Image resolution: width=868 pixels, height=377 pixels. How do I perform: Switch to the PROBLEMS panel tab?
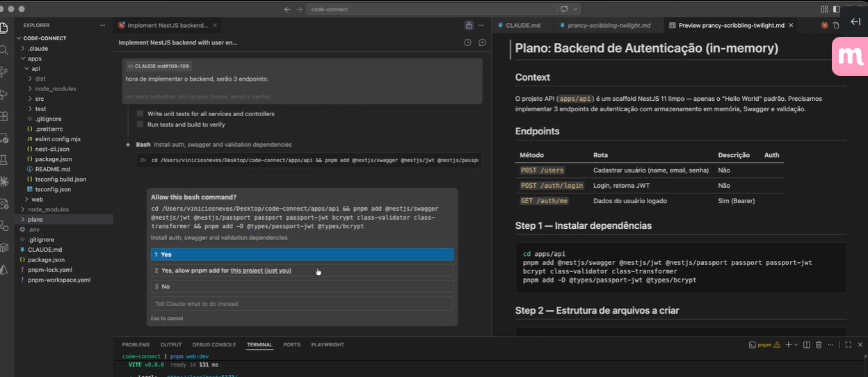pyautogui.click(x=136, y=344)
